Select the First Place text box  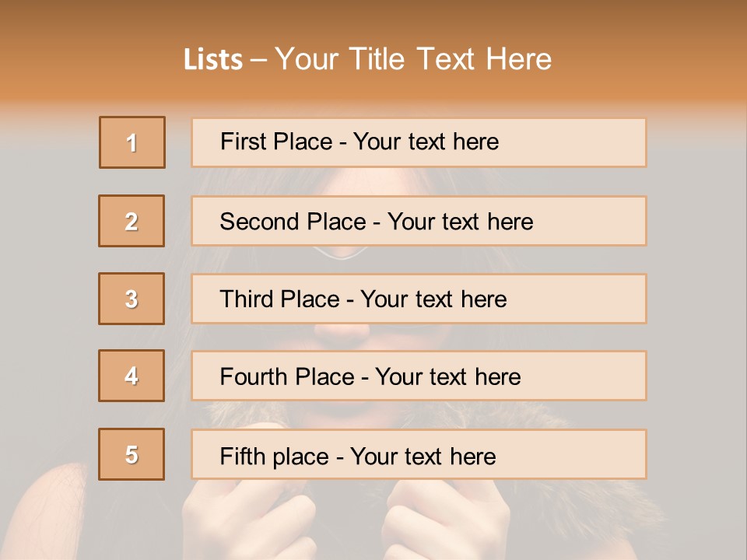pos(419,142)
